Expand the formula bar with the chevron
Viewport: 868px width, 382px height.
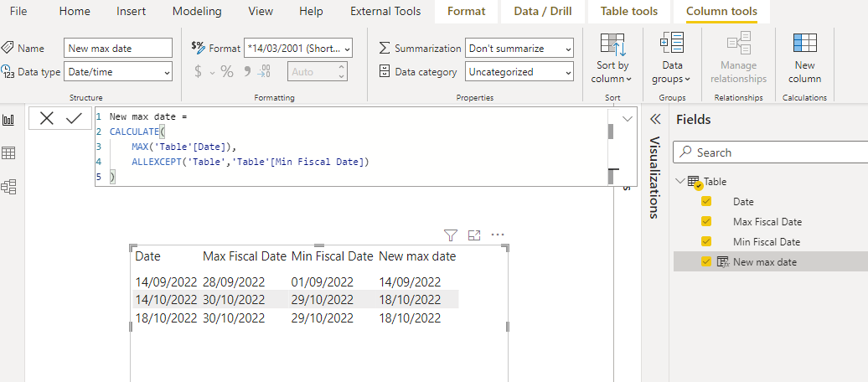pyautogui.click(x=628, y=118)
